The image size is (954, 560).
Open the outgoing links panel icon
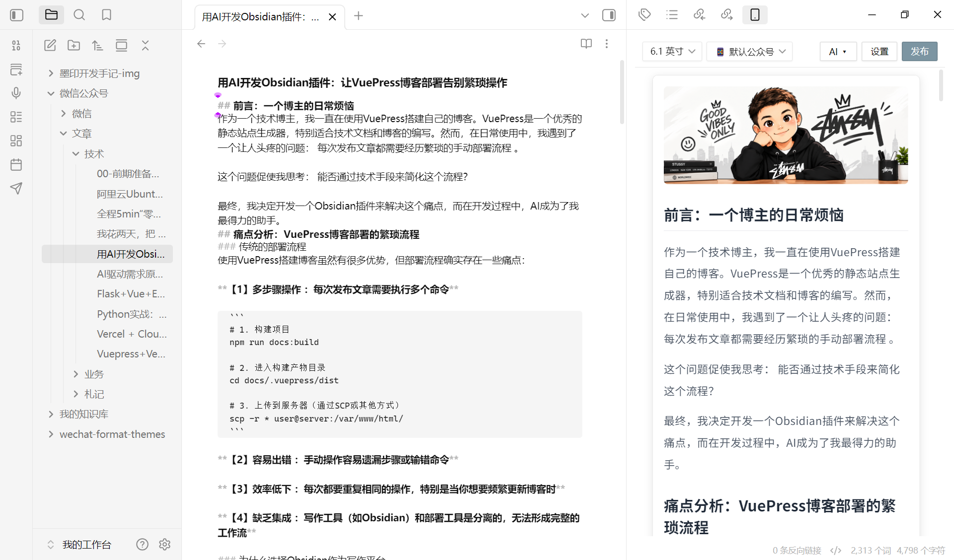tap(726, 15)
